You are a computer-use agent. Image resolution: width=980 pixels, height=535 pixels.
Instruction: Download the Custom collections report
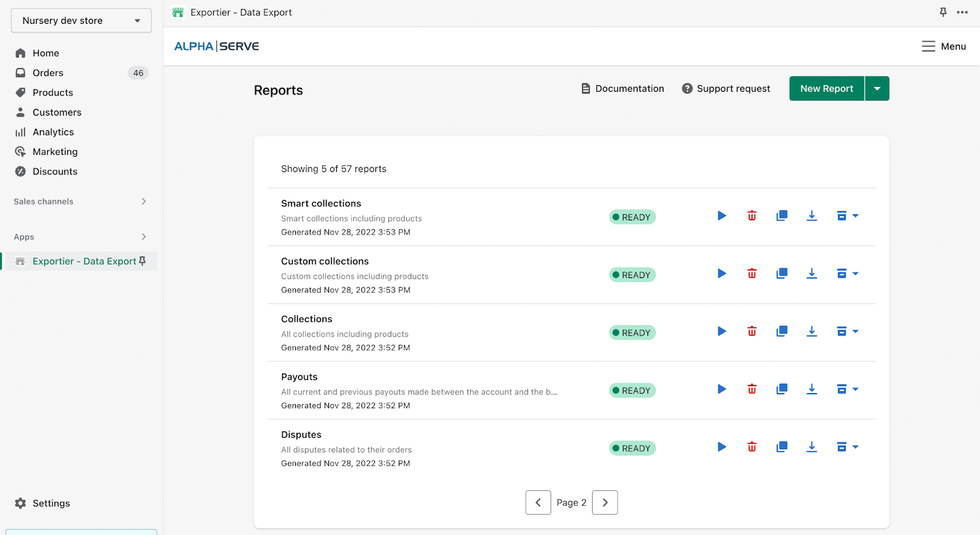pyautogui.click(x=812, y=274)
